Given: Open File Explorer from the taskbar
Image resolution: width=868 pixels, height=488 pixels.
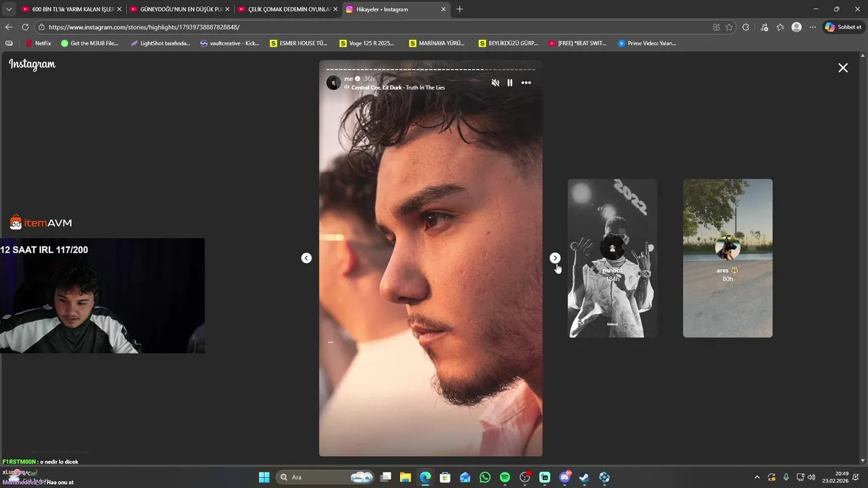Looking at the screenshot, I should (406, 477).
